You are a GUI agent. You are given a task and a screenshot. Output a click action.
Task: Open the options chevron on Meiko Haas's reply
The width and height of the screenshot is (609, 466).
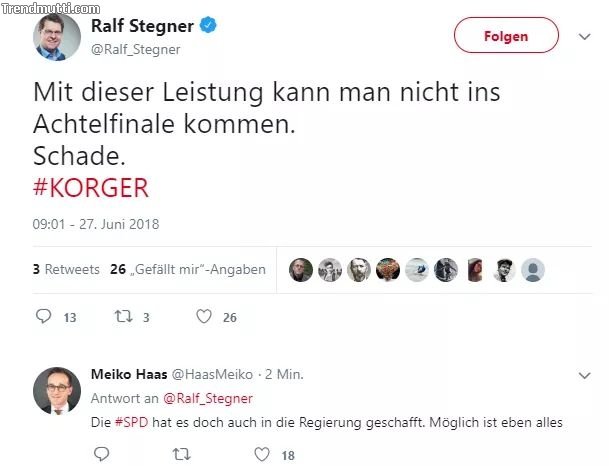coord(585,375)
